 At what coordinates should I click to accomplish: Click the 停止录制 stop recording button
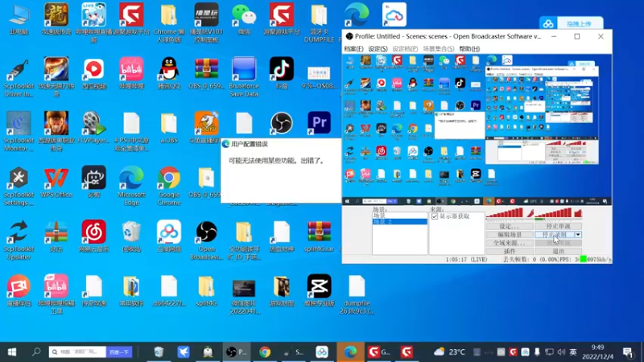point(555,235)
